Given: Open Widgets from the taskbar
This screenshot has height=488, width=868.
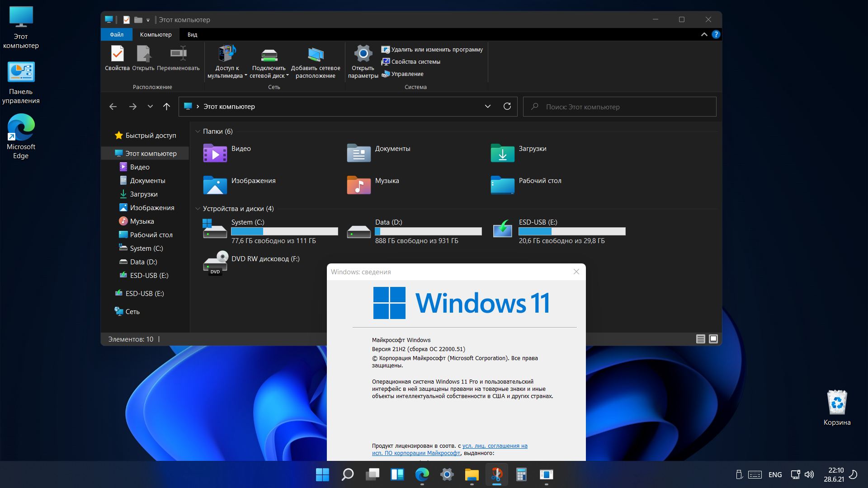Looking at the screenshot, I should point(397,474).
